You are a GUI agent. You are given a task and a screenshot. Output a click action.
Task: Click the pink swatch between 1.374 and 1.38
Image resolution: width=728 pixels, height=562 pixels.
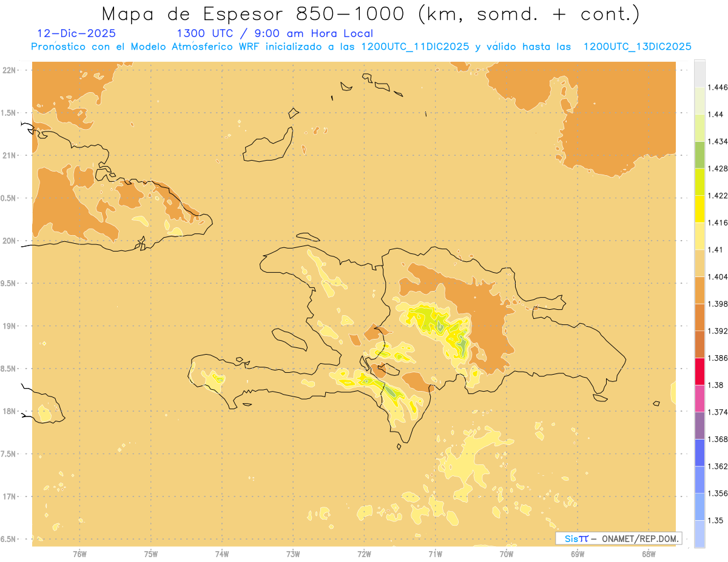699,398
